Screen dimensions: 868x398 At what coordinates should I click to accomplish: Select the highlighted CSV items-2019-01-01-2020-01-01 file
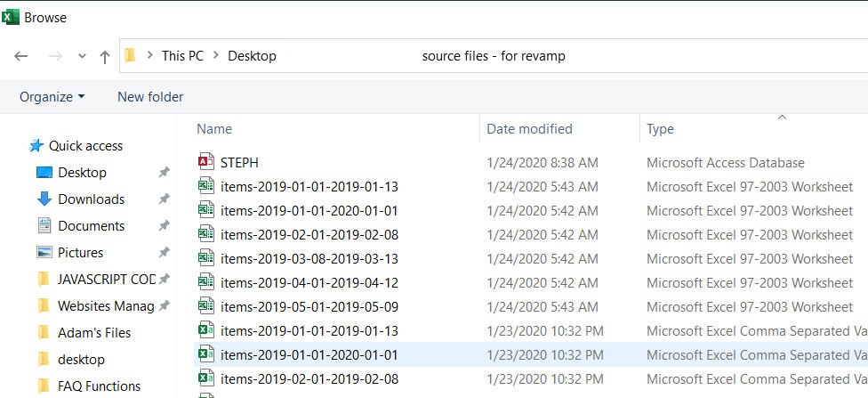point(309,355)
